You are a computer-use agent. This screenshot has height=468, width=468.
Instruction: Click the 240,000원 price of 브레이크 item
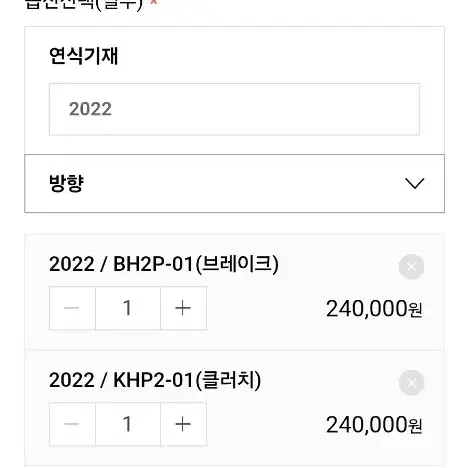pos(374,309)
